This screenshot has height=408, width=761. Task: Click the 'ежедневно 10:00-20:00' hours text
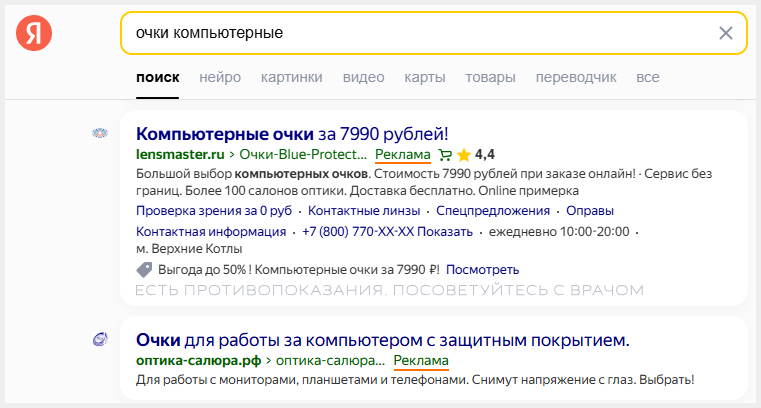(559, 231)
